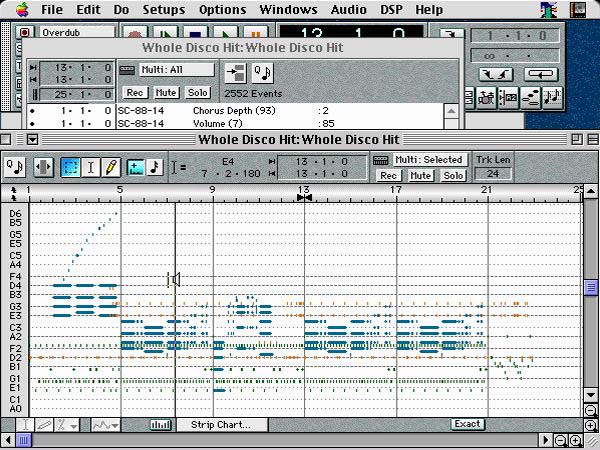The height and width of the screenshot is (450, 600).
Task: Toggle Mute in the graphic editor window
Action: tap(420, 175)
